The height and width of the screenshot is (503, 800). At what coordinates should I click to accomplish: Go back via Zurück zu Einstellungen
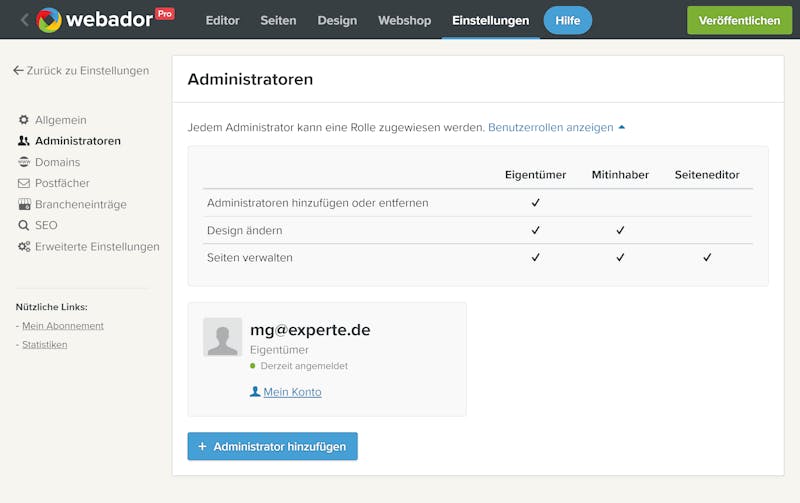(x=81, y=70)
